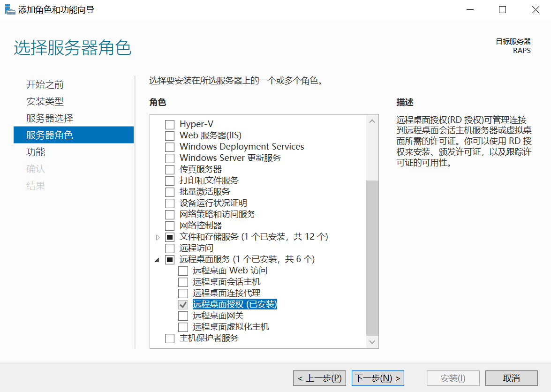Check the 网络控制器 checkbox
551x392 pixels.
(x=170, y=226)
